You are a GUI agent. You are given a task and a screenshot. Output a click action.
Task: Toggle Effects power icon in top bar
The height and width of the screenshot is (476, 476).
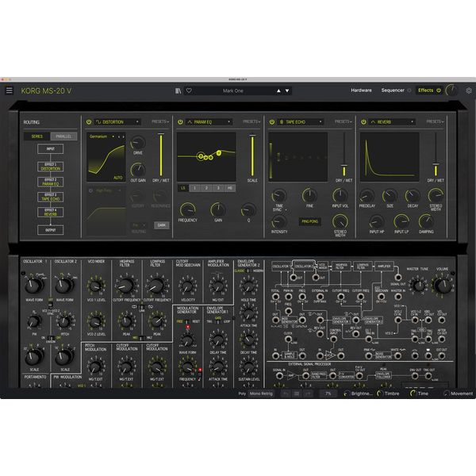click(439, 90)
